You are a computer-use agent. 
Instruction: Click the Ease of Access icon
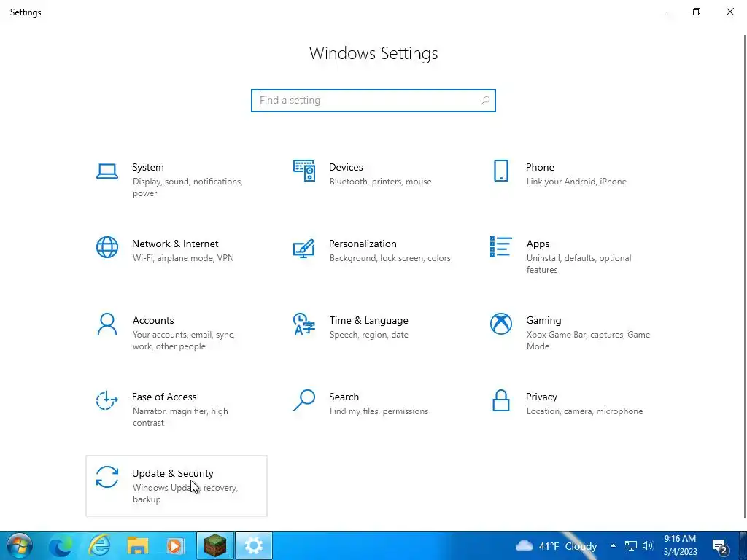coord(107,400)
